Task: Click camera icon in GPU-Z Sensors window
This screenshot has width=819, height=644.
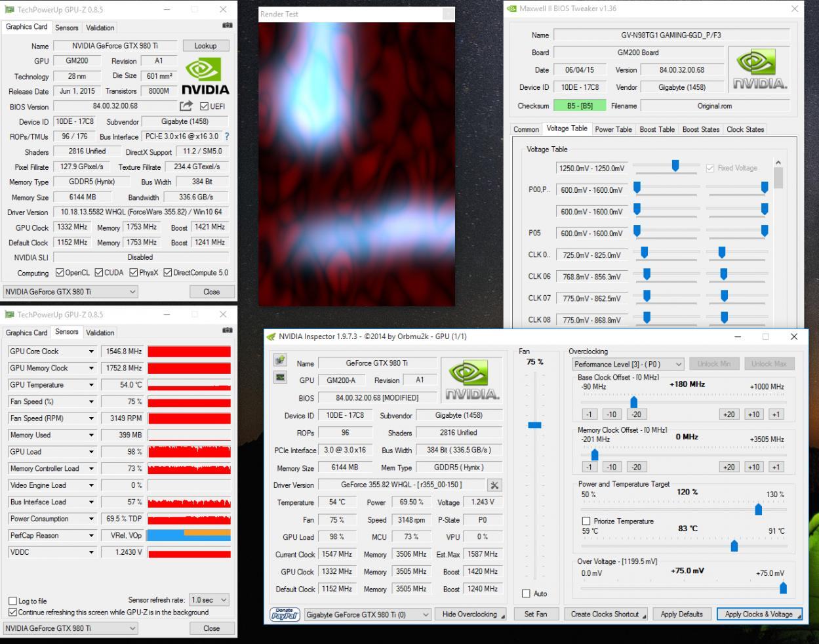Action: pos(227,331)
